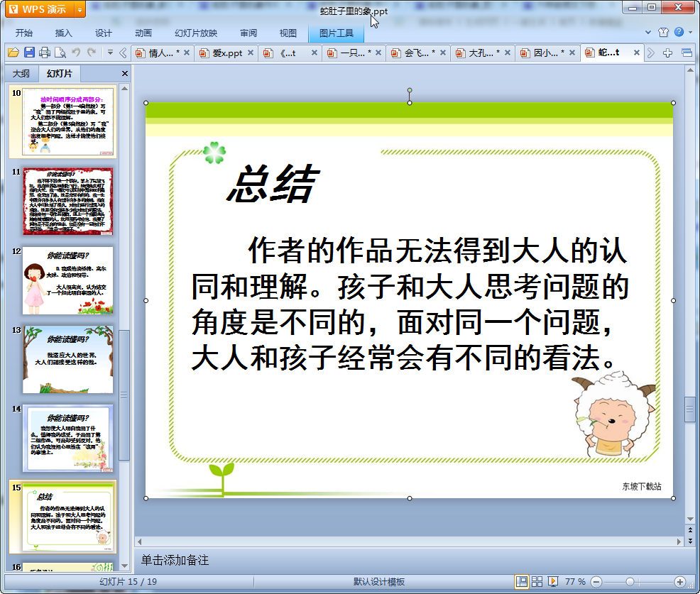Go to previous slide using double-up arrow
Image resolution: width=700 pixels, height=594 pixels.
pos(690,530)
